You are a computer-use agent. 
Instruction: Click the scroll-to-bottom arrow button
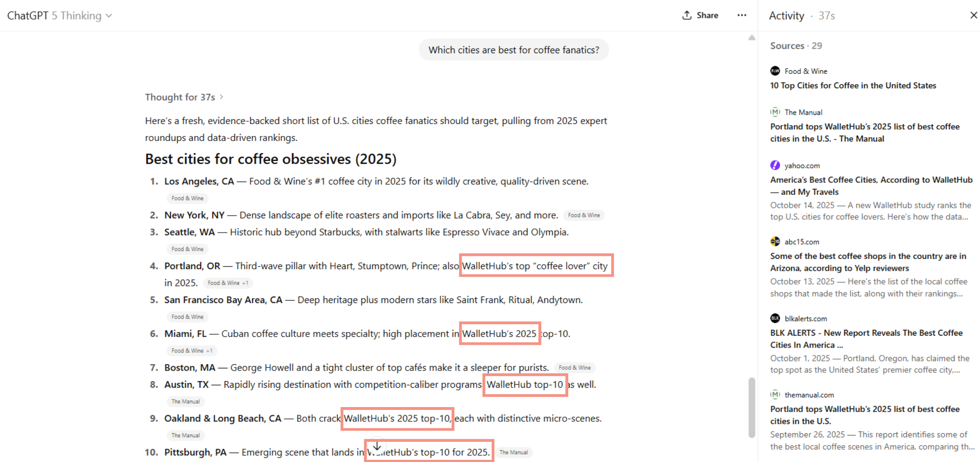pos(377,446)
